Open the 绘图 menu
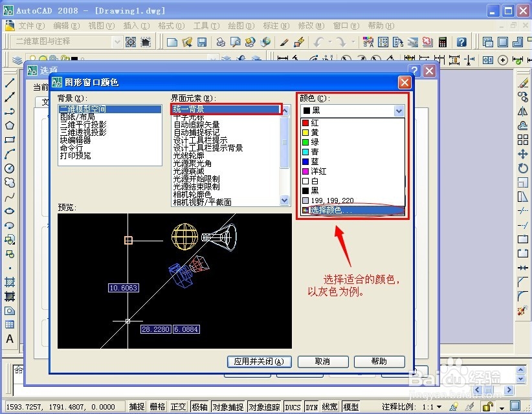 [x=241, y=26]
